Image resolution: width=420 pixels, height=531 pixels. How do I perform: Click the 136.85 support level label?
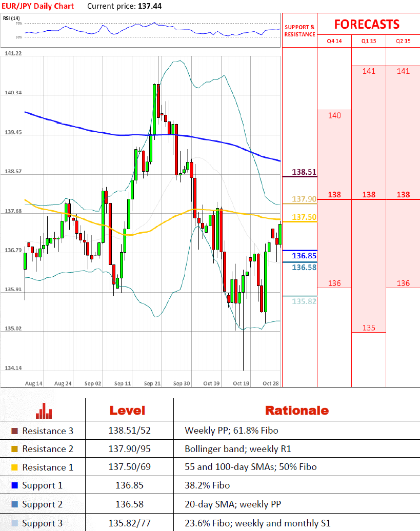tap(304, 256)
